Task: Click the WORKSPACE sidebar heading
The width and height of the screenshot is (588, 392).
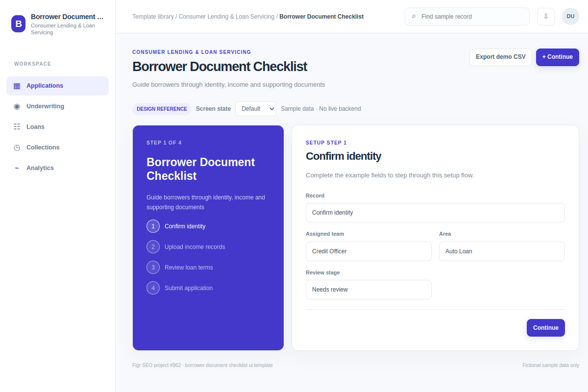Action: (33, 64)
